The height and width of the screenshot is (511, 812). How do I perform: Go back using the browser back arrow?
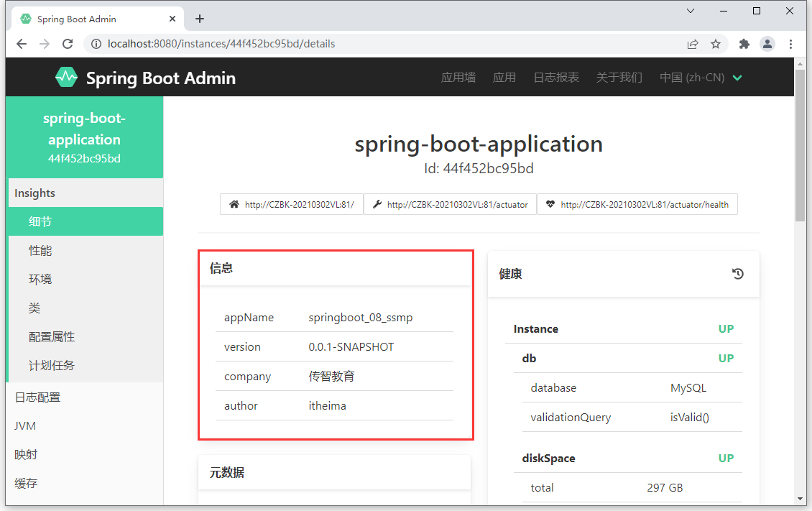[22, 44]
